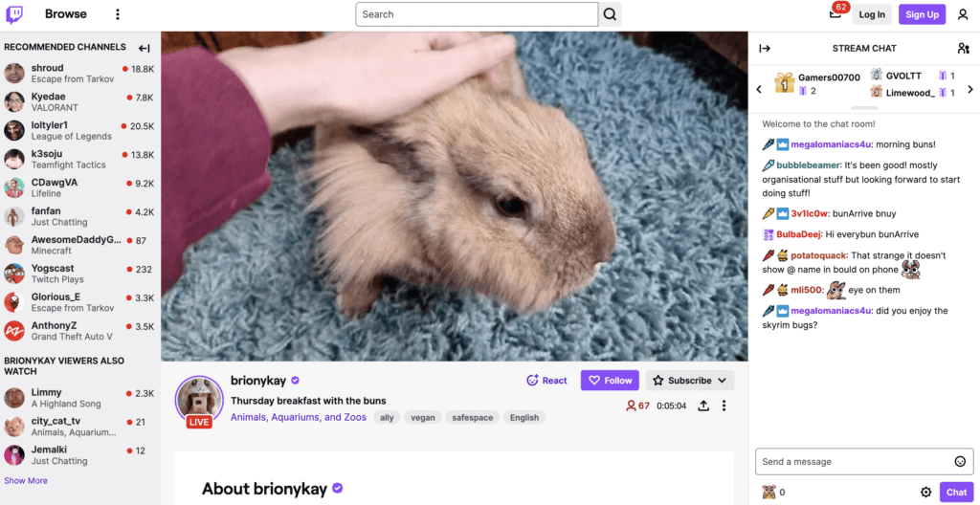Open Limmy's A Highland Song channel
The width and height of the screenshot is (980, 505).
click(79, 398)
